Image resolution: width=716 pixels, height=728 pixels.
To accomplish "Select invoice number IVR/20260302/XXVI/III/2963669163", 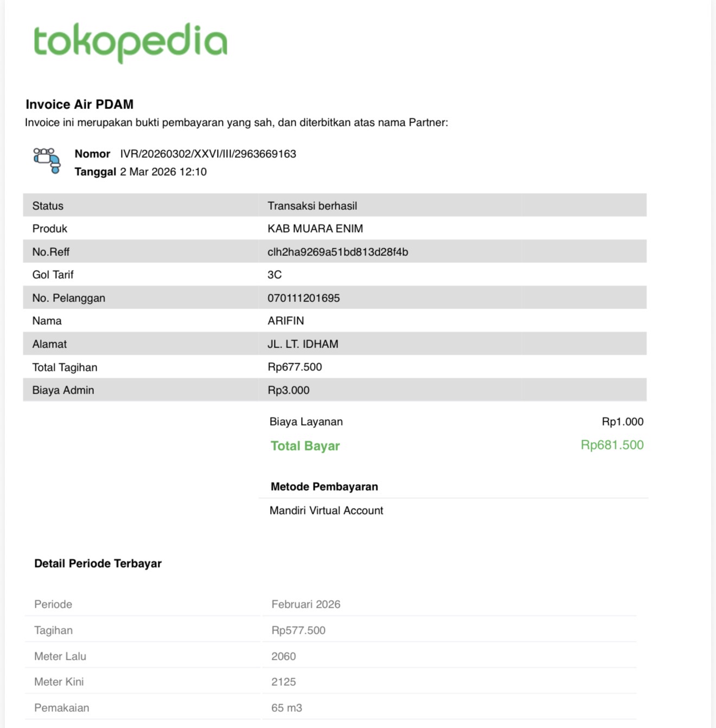I will click(x=208, y=154).
